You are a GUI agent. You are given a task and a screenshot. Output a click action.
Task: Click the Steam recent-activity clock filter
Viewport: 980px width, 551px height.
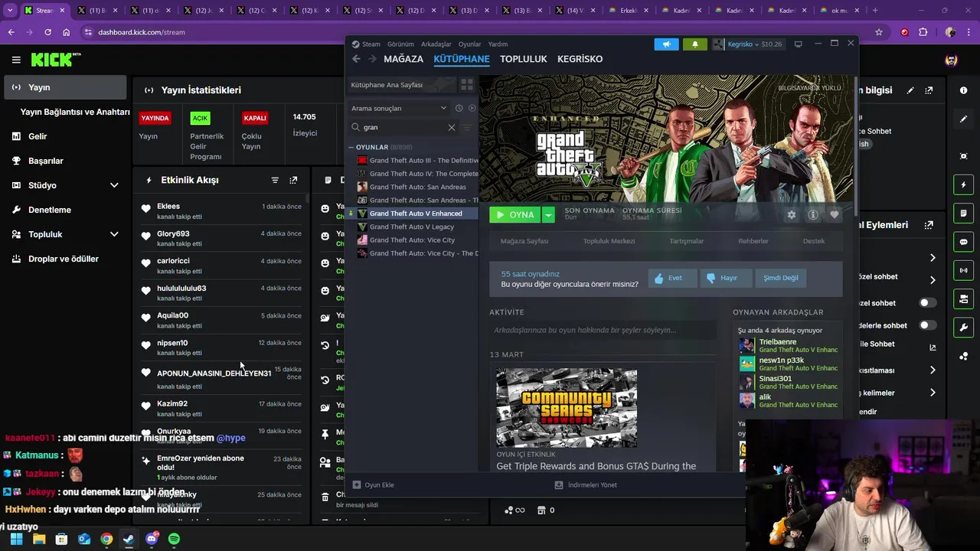pos(459,108)
